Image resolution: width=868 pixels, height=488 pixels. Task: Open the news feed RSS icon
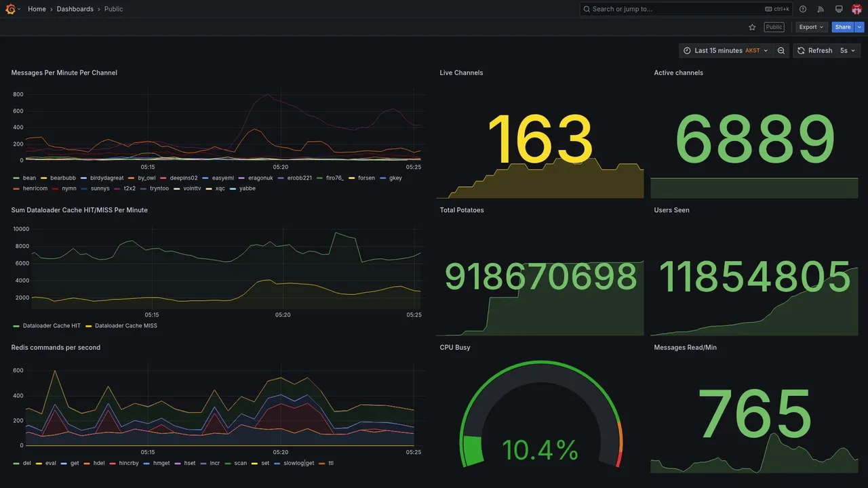(821, 9)
